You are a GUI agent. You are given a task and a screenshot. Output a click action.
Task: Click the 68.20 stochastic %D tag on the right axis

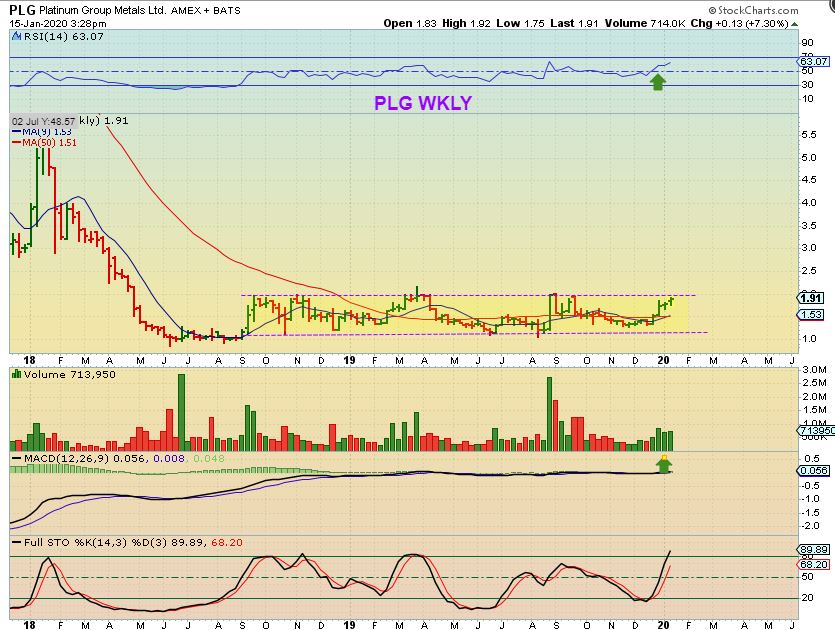coord(813,564)
